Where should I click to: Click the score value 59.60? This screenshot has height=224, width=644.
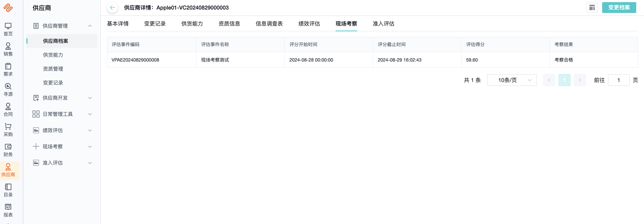[472, 60]
